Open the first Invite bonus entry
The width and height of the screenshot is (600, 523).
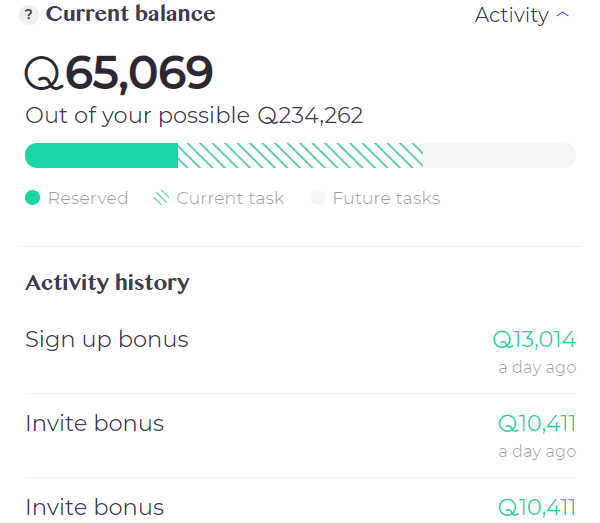click(300, 436)
